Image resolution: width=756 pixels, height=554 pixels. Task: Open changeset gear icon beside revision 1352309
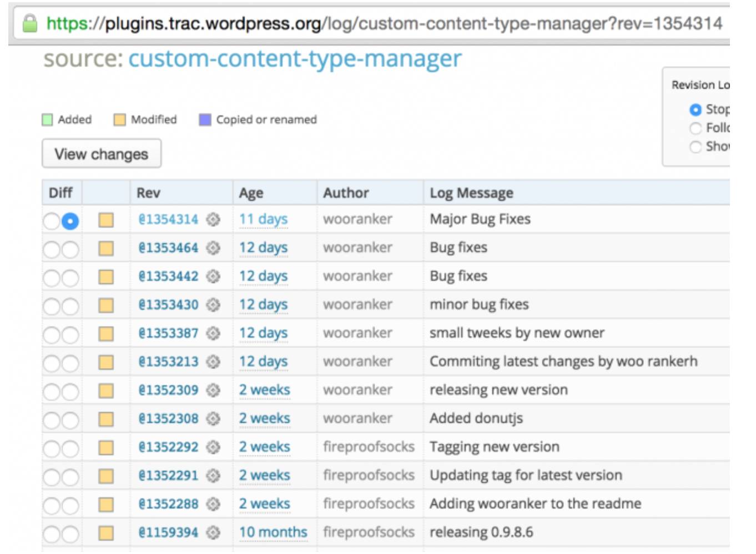[213, 390]
